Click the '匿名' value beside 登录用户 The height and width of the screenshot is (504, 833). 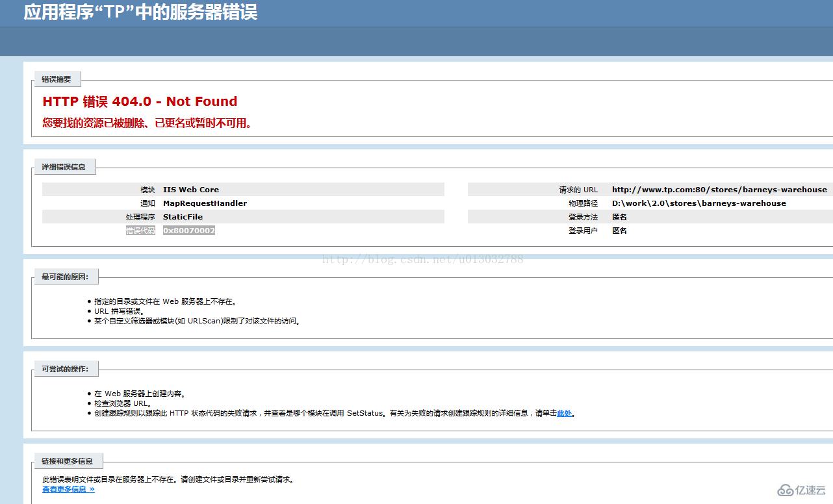pyautogui.click(x=619, y=231)
